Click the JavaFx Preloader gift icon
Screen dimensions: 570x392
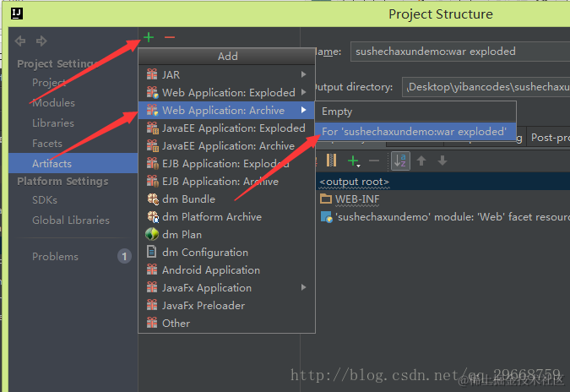152,305
